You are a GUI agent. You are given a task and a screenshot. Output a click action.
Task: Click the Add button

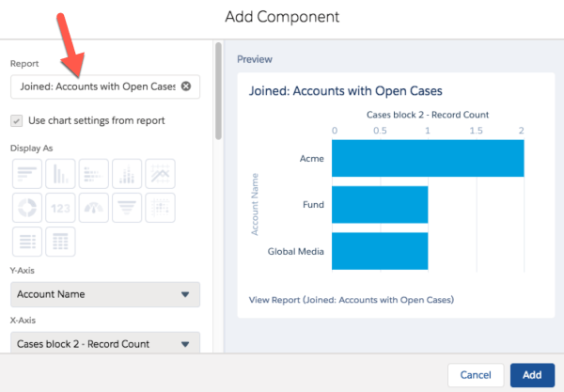(532, 375)
